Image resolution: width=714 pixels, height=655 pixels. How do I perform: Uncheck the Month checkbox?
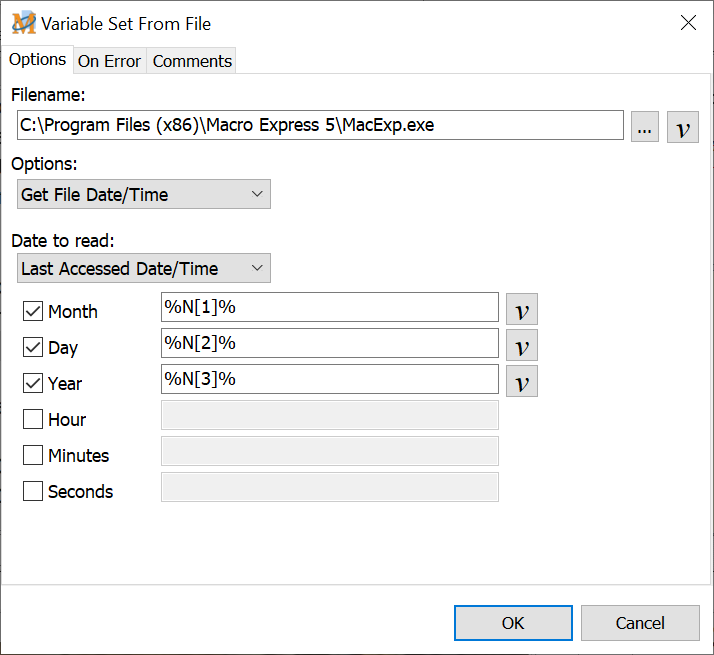click(33, 311)
